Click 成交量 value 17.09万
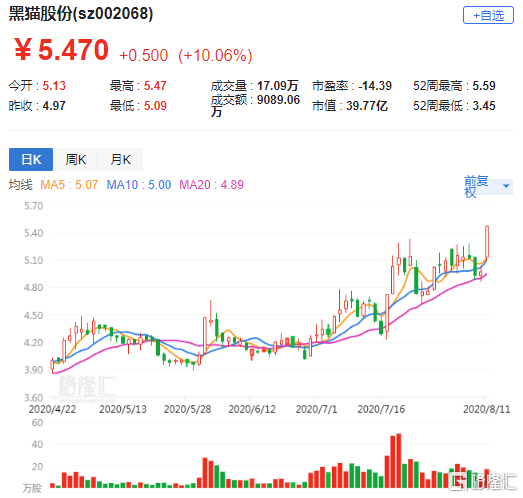Image resolution: width=523 pixels, height=498 pixels. [278, 86]
